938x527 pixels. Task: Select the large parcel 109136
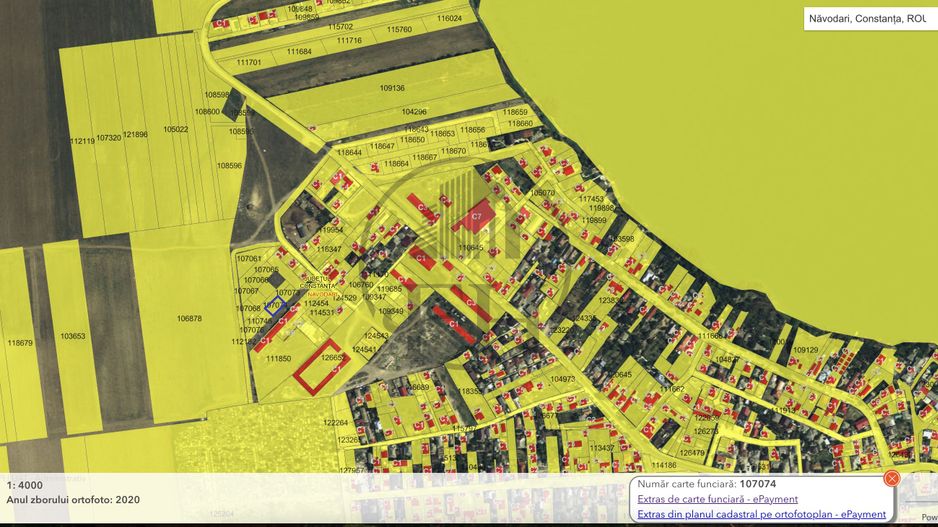click(x=392, y=88)
